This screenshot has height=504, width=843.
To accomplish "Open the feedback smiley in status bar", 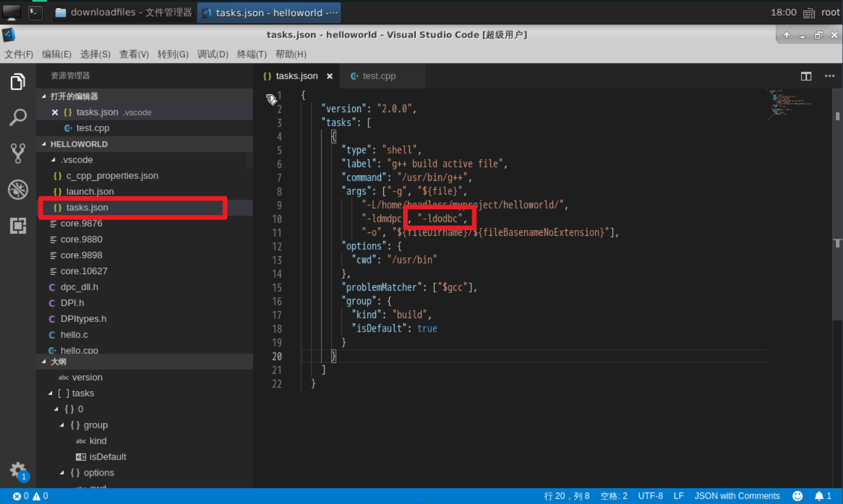I will (x=797, y=496).
